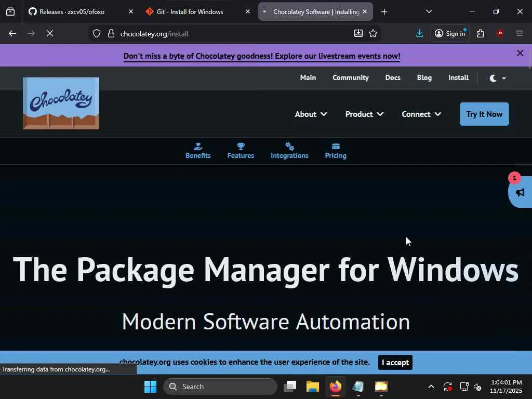Click the Pricing card icon link

pos(336,151)
